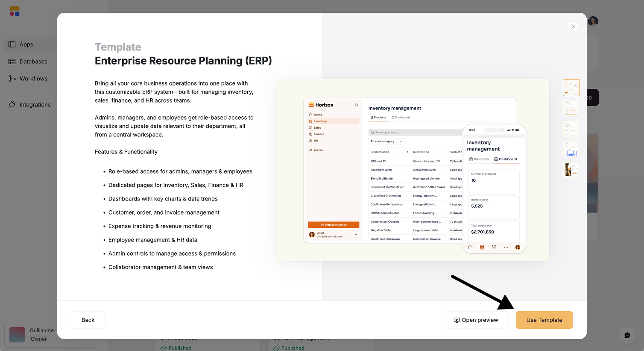Select the Products tab in Inventory management
This screenshot has height=351, width=644.
(x=378, y=117)
